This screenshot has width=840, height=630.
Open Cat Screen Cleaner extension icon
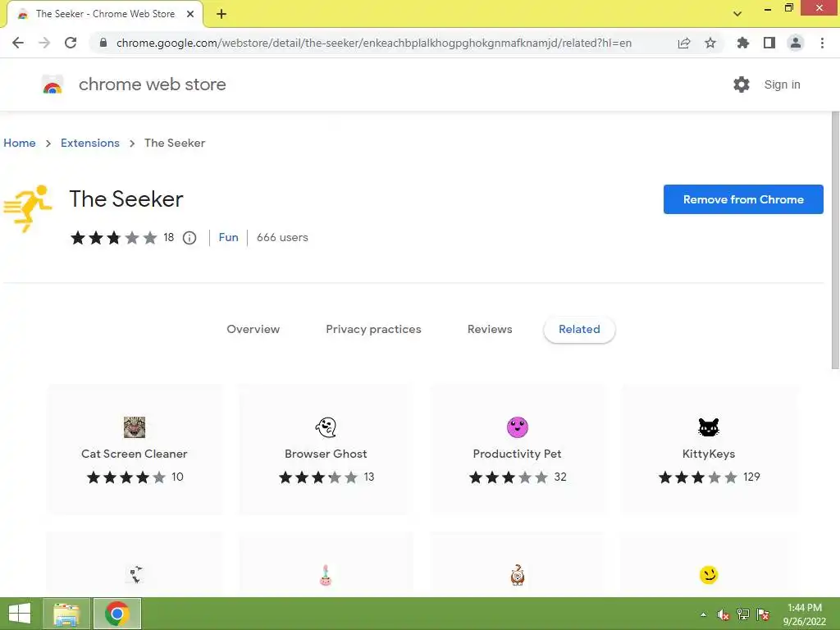pyautogui.click(x=134, y=427)
